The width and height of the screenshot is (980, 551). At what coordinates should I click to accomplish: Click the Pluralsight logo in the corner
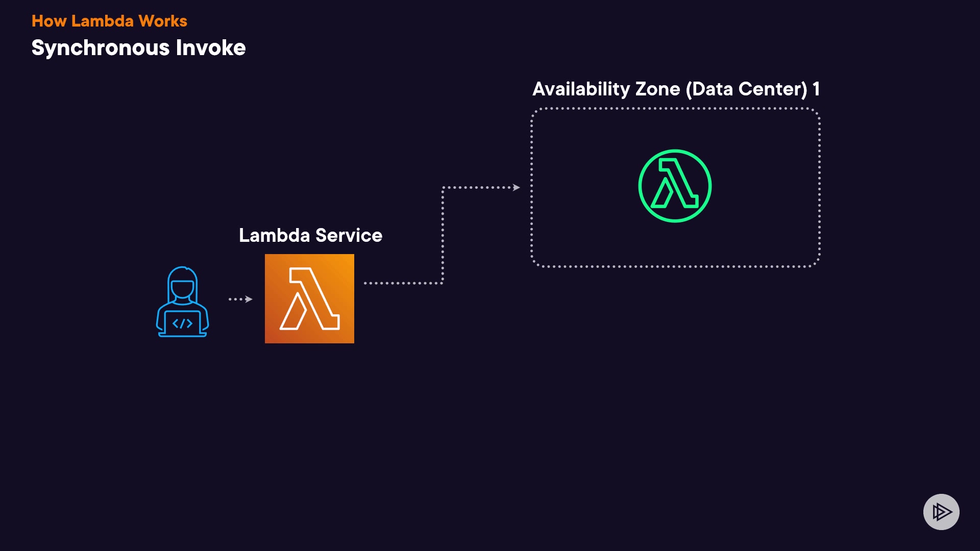tap(941, 512)
